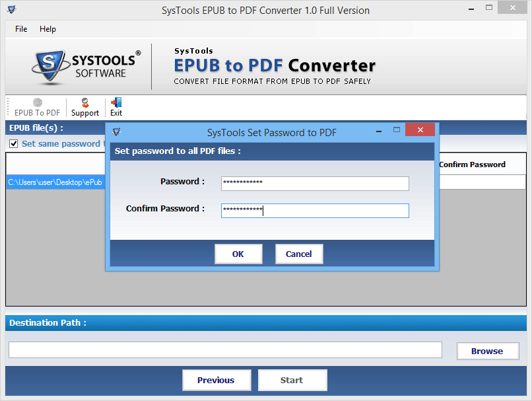Select the C:\Users\user\Desktop\ePub file row
This screenshot has width=532, height=401.
(55, 182)
